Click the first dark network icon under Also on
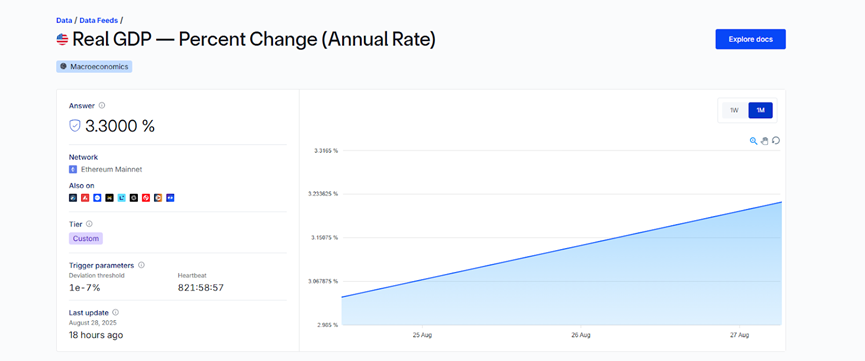This screenshot has width=865, height=361. [73, 198]
